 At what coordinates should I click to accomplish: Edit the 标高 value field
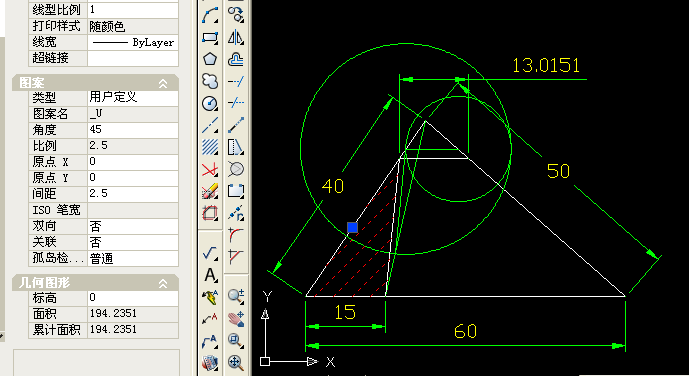point(133,298)
